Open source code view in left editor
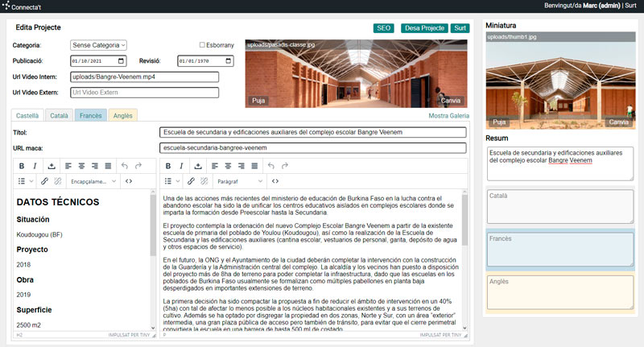This screenshot has height=347, width=644. [x=129, y=181]
